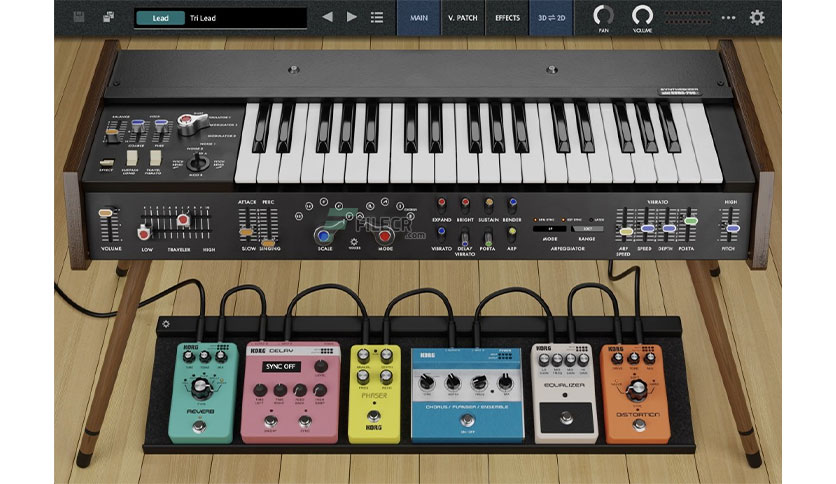Screen dimensions: 836x484
Task: Click the PAN knob in top bar
Action: (604, 15)
